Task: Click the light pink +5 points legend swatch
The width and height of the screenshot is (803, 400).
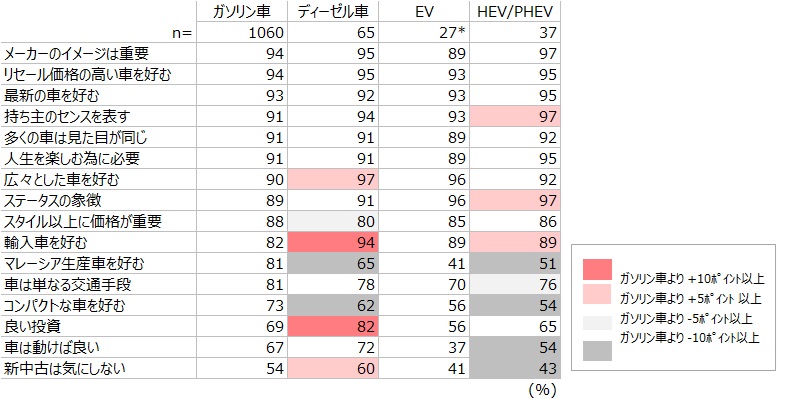Action: [x=597, y=294]
